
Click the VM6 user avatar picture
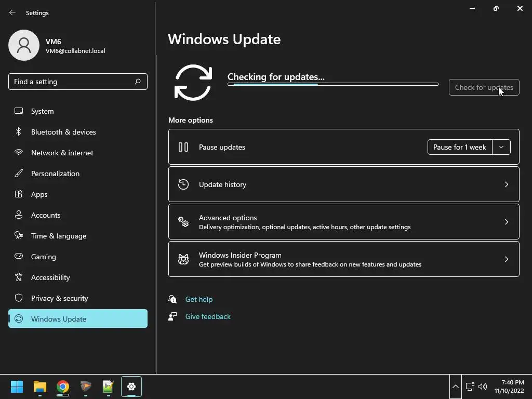24,45
